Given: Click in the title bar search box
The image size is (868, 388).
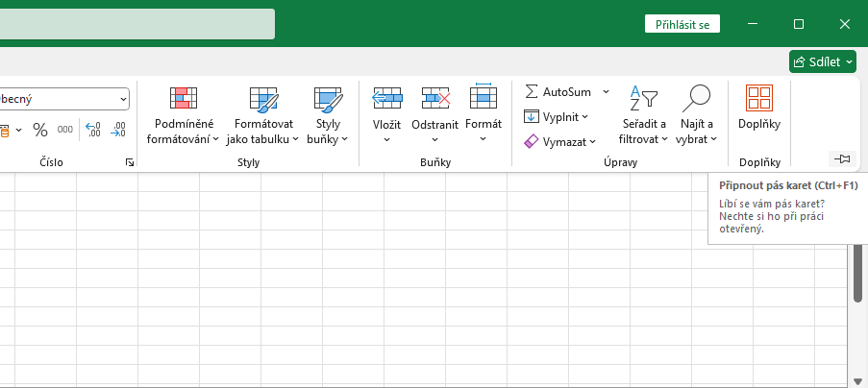Looking at the screenshot, I should coord(136,24).
